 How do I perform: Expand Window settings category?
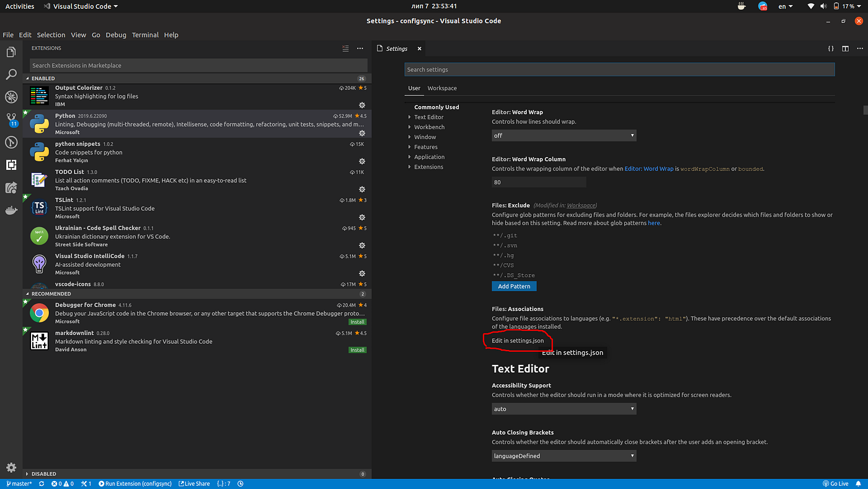tap(425, 137)
